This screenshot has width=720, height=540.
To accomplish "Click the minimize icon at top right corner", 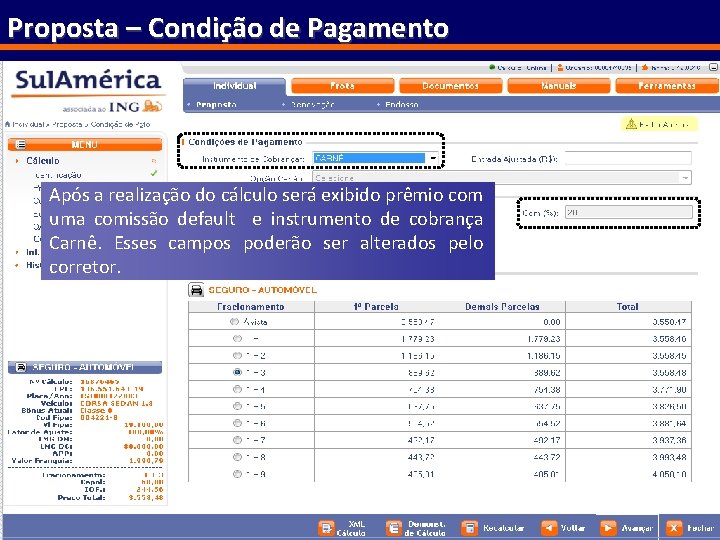I will click(x=713, y=67).
